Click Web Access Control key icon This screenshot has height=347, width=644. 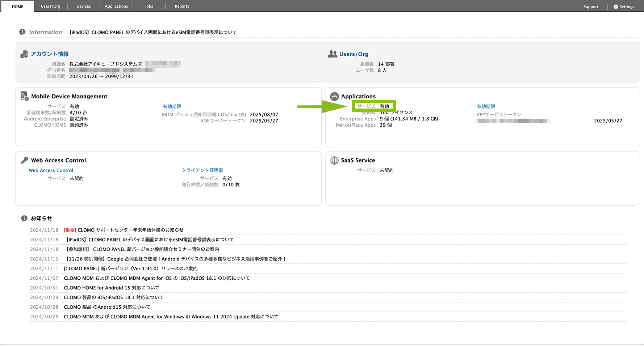coord(25,160)
